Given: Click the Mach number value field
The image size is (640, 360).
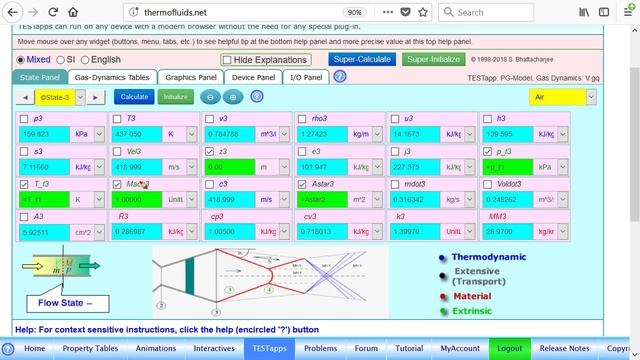Looking at the screenshot, I should pyautogui.click(x=137, y=200).
